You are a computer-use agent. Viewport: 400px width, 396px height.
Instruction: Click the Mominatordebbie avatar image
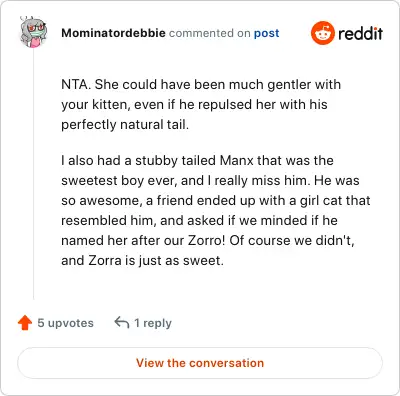tap(33, 33)
